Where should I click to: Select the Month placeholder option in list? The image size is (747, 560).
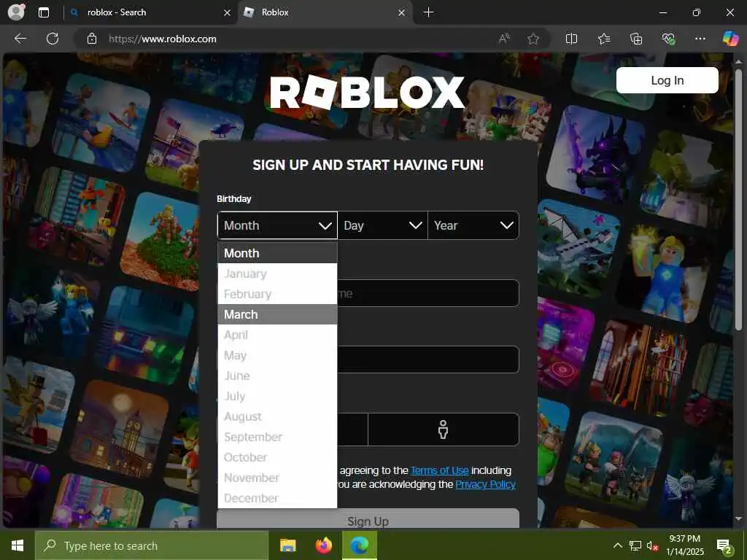click(277, 253)
